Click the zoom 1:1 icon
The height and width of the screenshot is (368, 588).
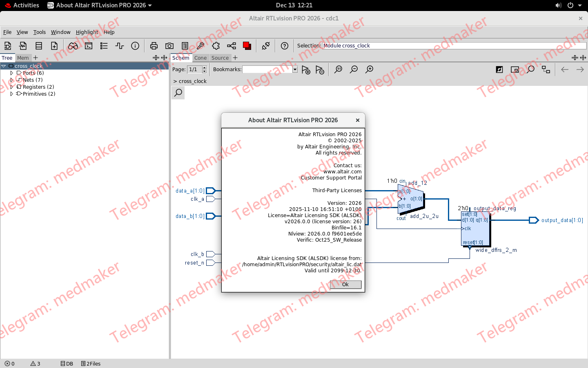[338, 69]
